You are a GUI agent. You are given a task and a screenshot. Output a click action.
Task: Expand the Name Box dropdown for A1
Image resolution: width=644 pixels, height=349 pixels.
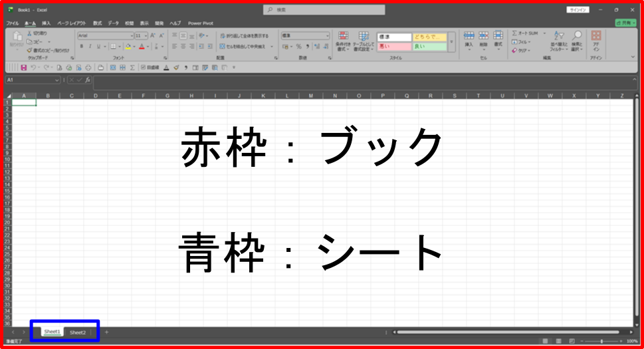[x=57, y=80]
